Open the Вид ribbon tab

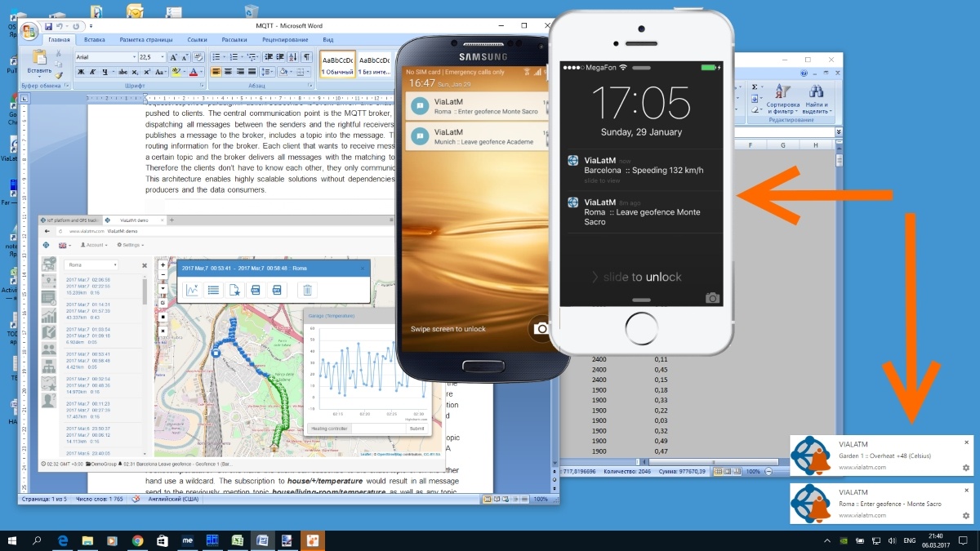click(327, 39)
